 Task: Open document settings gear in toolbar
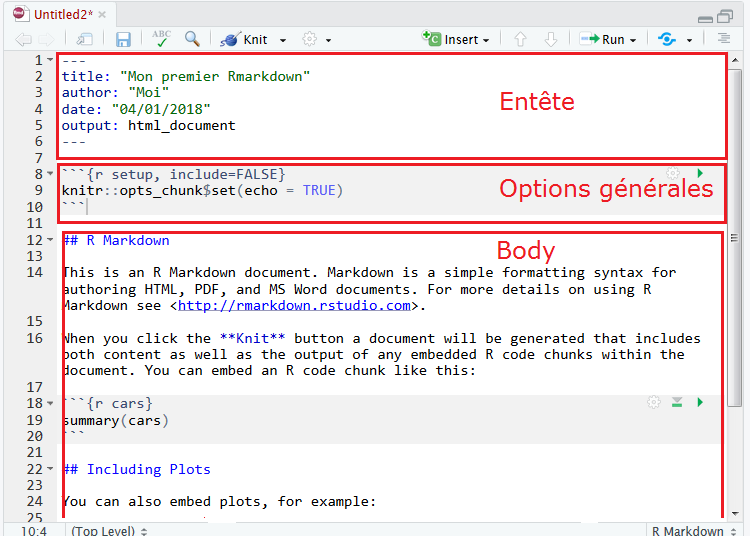point(309,39)
